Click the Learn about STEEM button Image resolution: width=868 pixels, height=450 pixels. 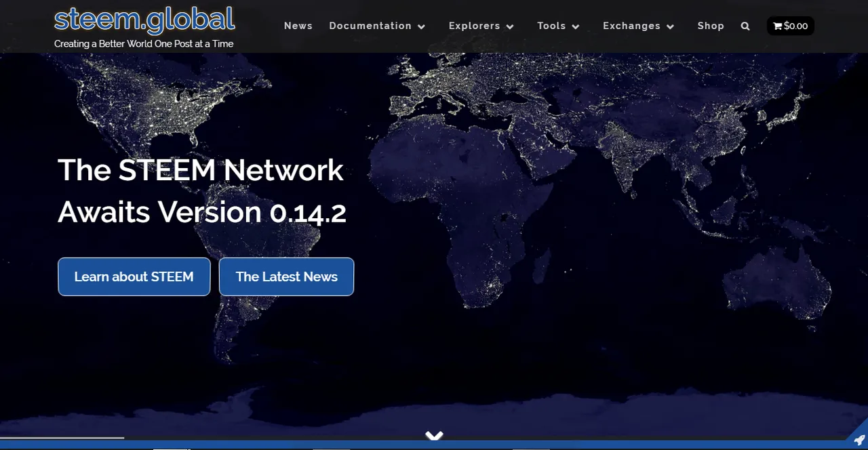tap(134, 277)
